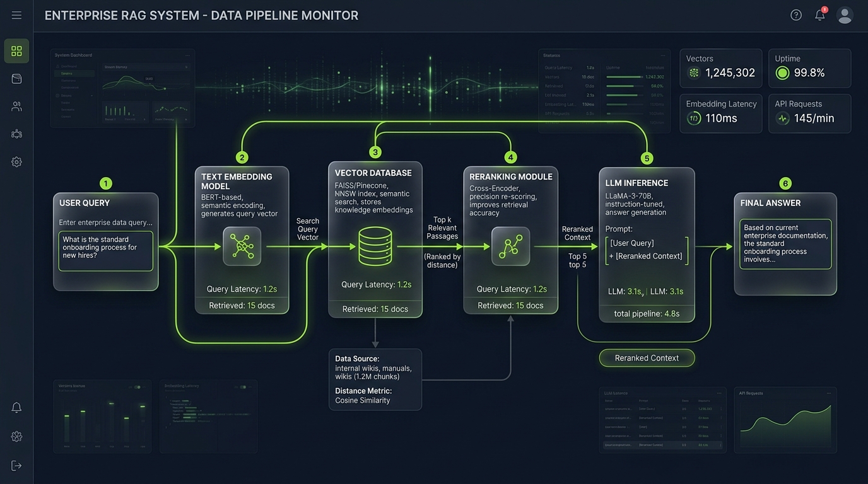Click 'total pipeline: 4.8s' text
868x484 pixels.
coord(647,313)
